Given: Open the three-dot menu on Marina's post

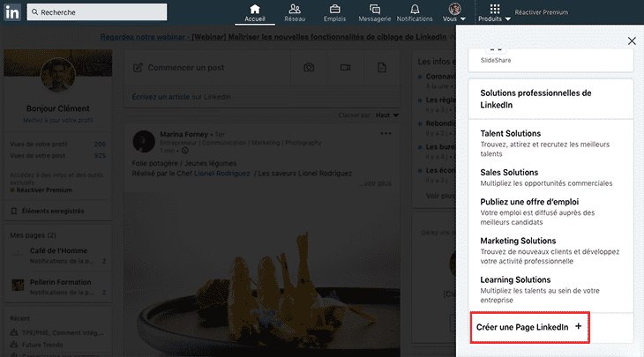Looking at the screenshot, I should (386, 133).
